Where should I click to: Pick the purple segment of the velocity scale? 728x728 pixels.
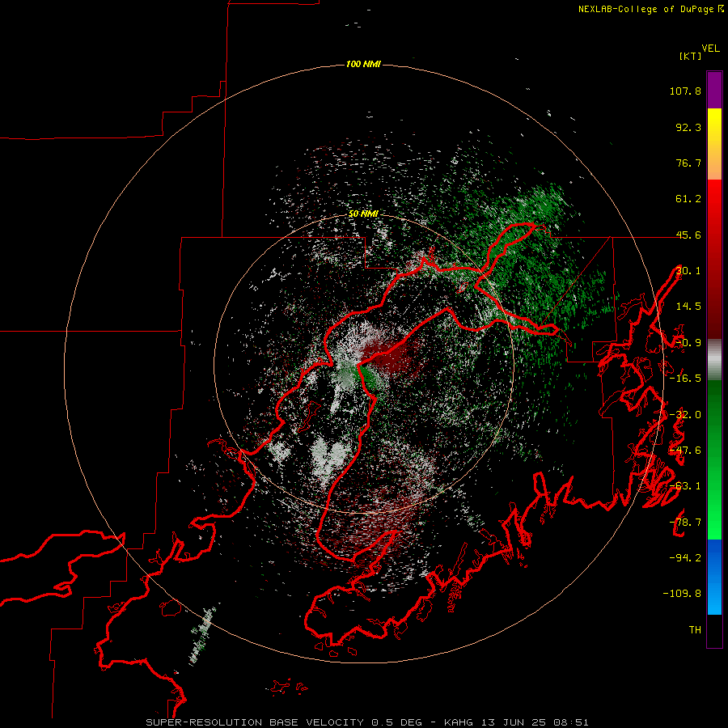coord(714,90)
